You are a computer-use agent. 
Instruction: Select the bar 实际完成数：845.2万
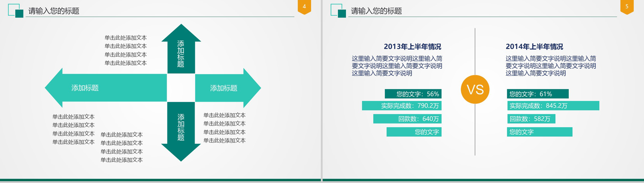553,106
